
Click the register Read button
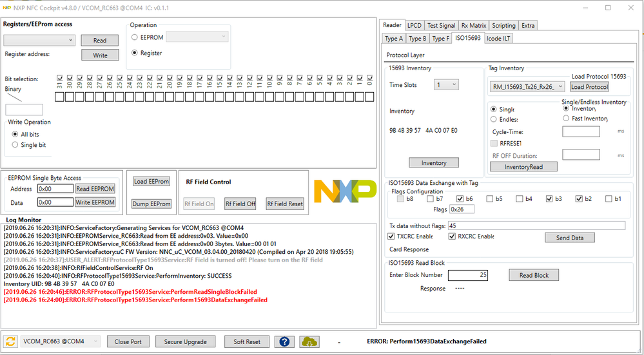[x=100, y=40]
